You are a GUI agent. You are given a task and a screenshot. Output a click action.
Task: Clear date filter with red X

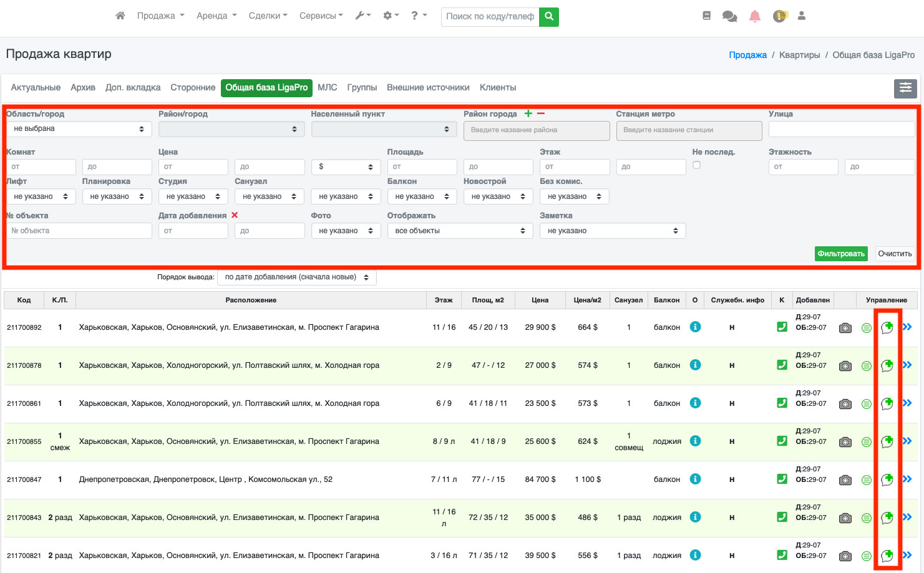(235, 215)
